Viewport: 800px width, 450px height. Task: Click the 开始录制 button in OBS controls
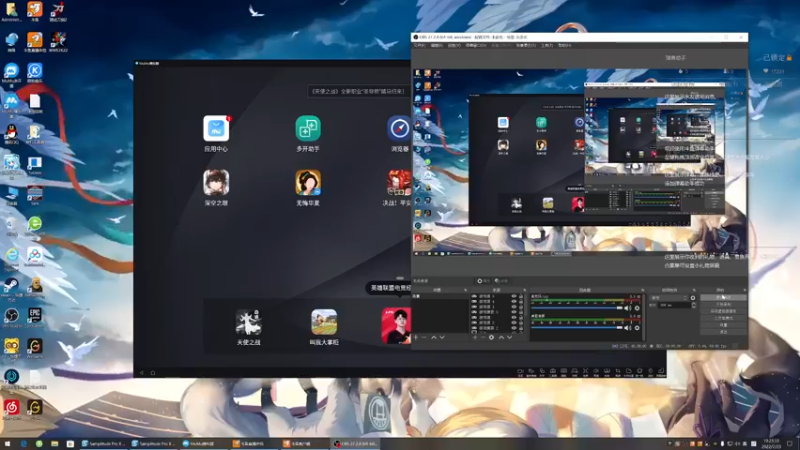(x=723, y=304)
